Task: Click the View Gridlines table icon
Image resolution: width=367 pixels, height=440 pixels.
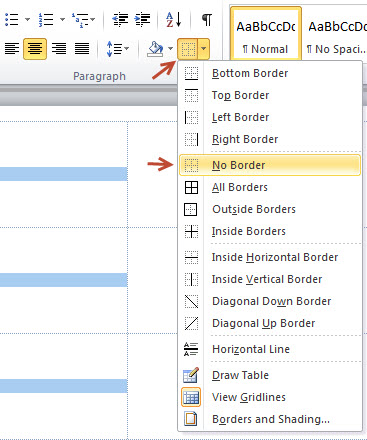Action: pyautogui.click(x=191, y=397)
